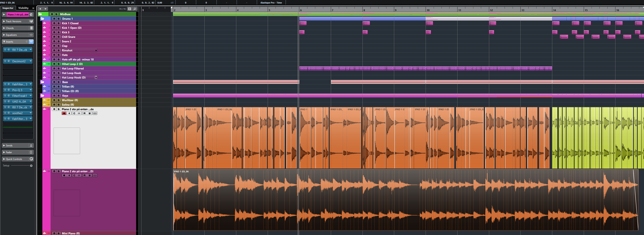Click monitor speaker icon on Piano 2 track 23
Image resolution: width=644 pixels, height=235 pixels.
click(x=69, y=113)
